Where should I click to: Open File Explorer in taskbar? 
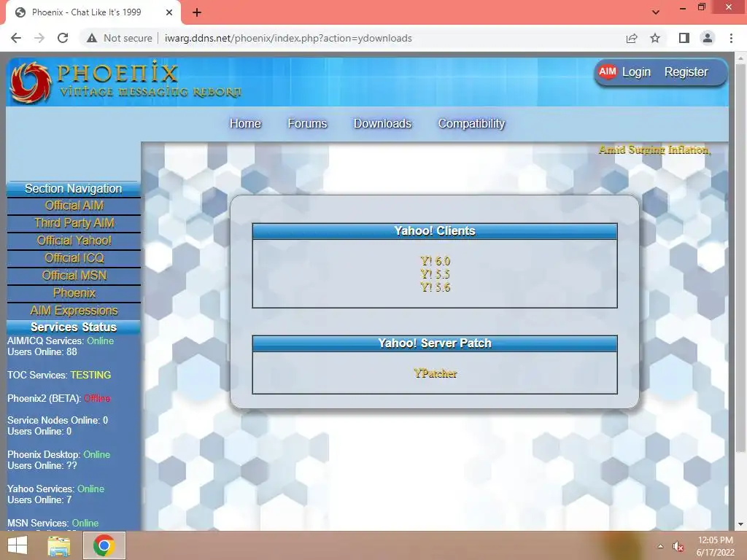(58, 545)
